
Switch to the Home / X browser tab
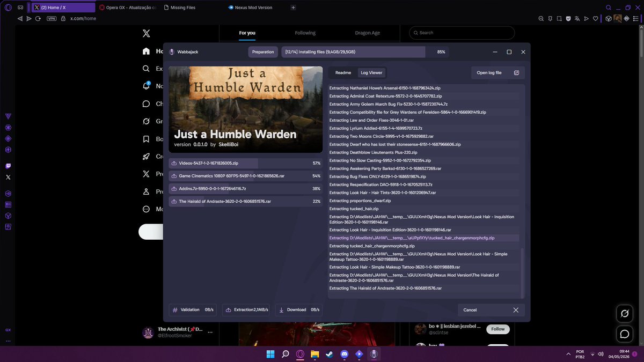pyautogui.click(x=63, y=8)
